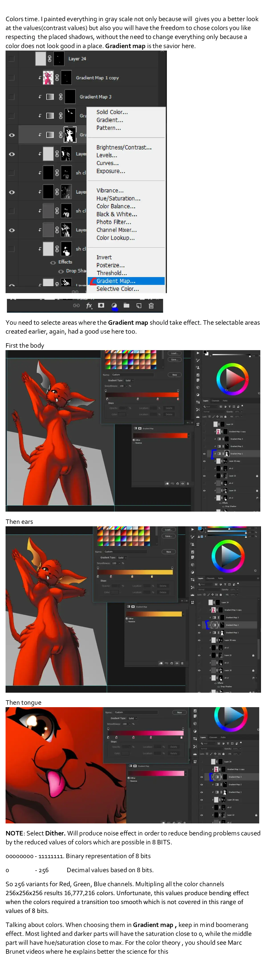Click the create new layer icon
Image resolution: width=267 pixels, height=980 pixels.
pos(139,306)
